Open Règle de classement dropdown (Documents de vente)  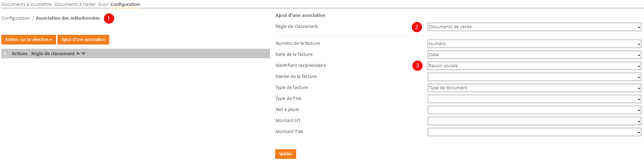tap(534, 27)
